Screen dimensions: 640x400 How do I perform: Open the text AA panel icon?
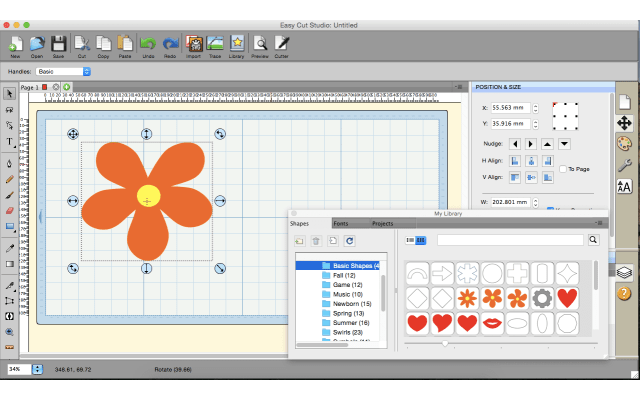coord(624,186)
